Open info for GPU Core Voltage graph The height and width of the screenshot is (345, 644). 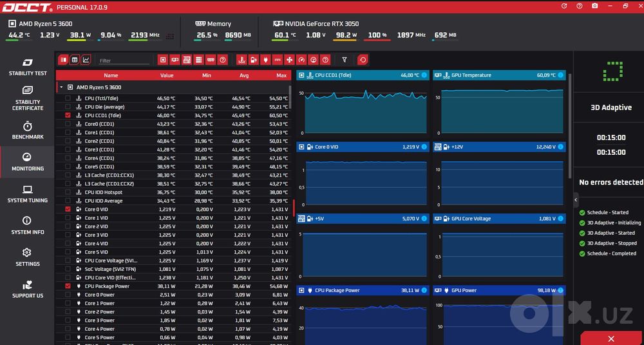(561, 219)
